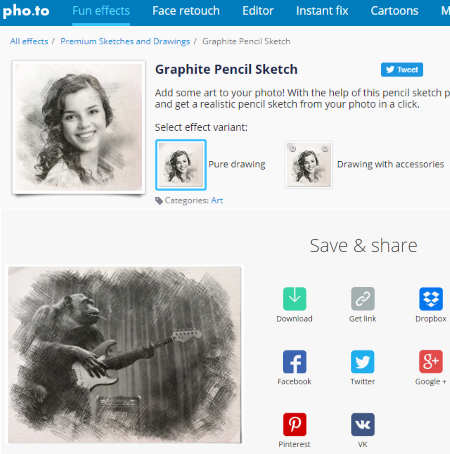Open the Cartoons tab
The image size is (450, 454).
394,11
